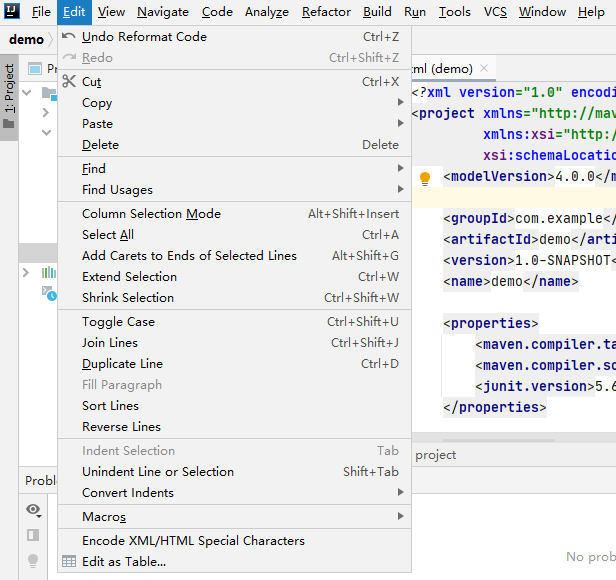This screenshot has height=580, width=616.
Task: Close the pom.xml (demo) editor tab
Action: [x=484, y=68]
